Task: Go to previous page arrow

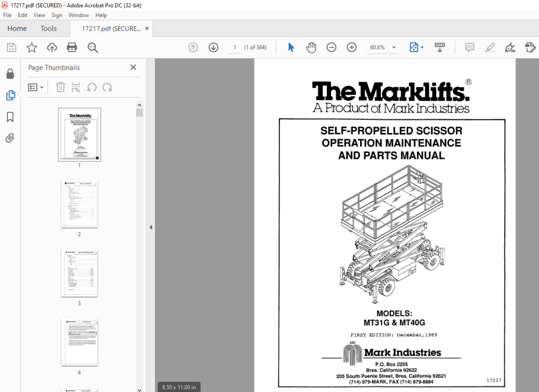Action: point(193,47)
